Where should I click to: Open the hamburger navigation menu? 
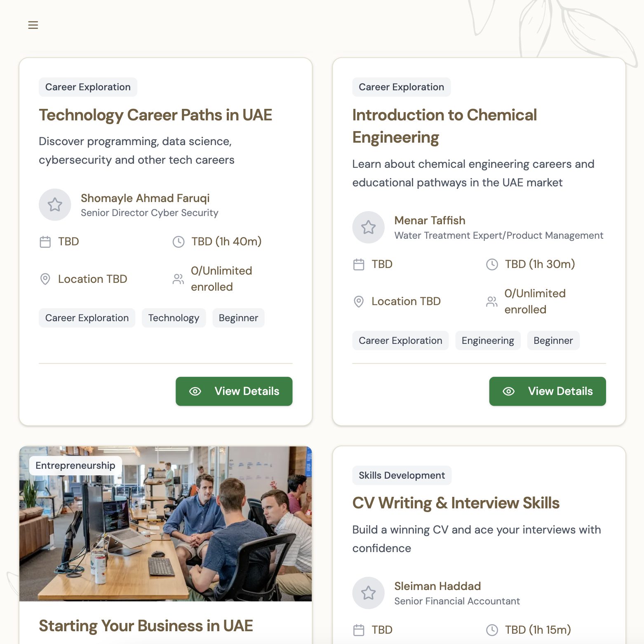pyautogui.click(x=33, y=25)
